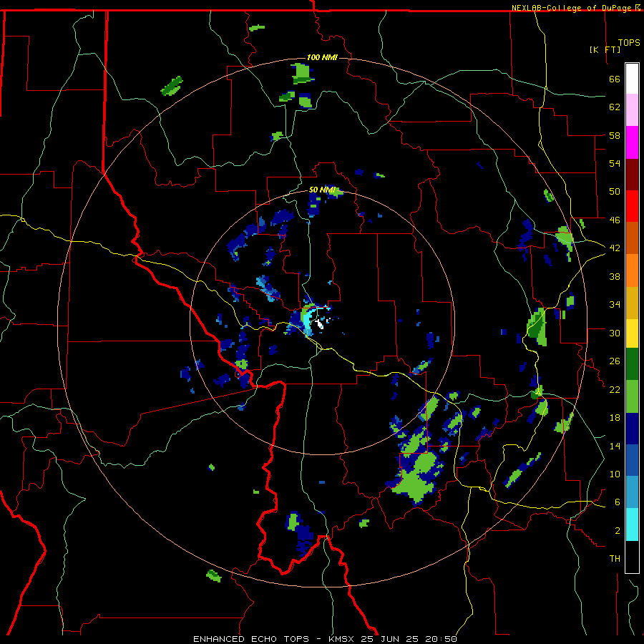The height and width of the screenshot is (644, 644).
Task: Click the gold legend swatch
Action: 632,303
